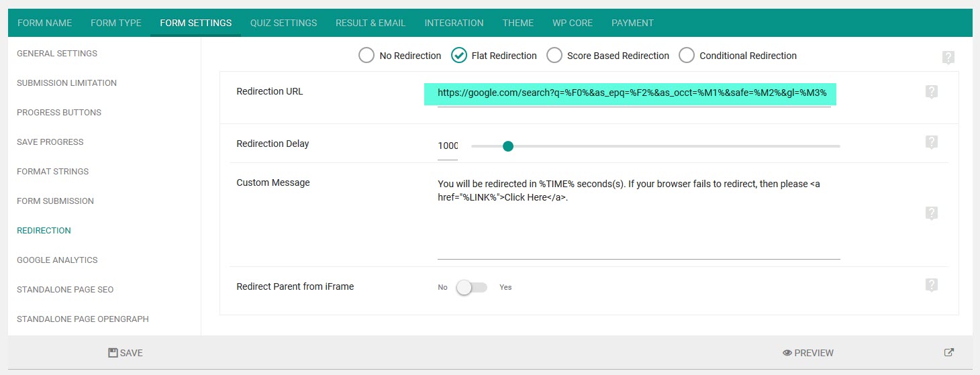Click the external link icon in bottom bar

(x=949, y=352)
